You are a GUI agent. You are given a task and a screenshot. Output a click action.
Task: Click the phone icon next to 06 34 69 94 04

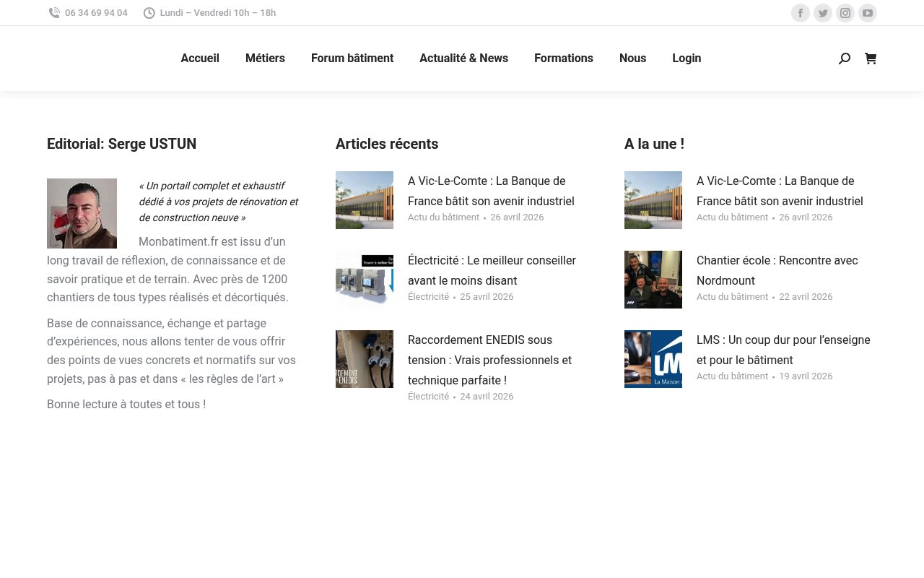[x=54, y=12]
